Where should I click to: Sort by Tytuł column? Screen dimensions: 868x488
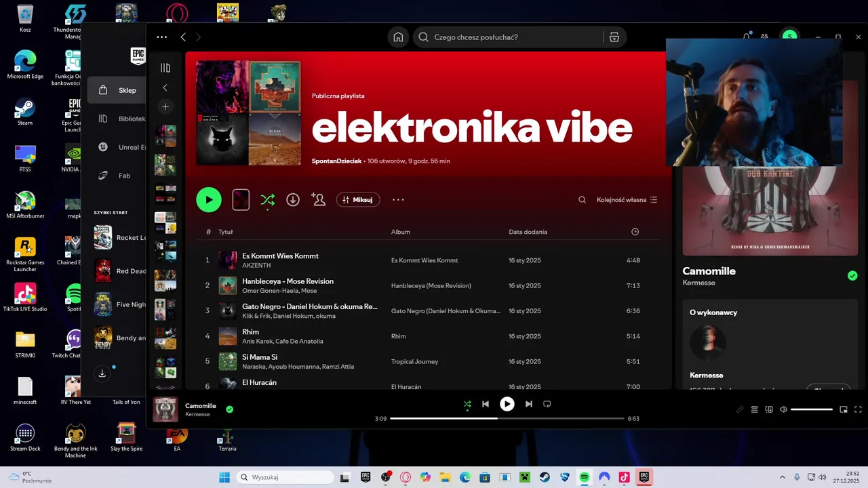(x=226, y=232)
